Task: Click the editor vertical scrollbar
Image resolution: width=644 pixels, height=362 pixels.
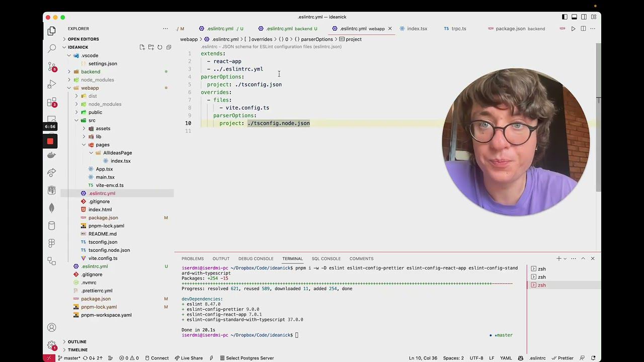Action: point(598,117)
